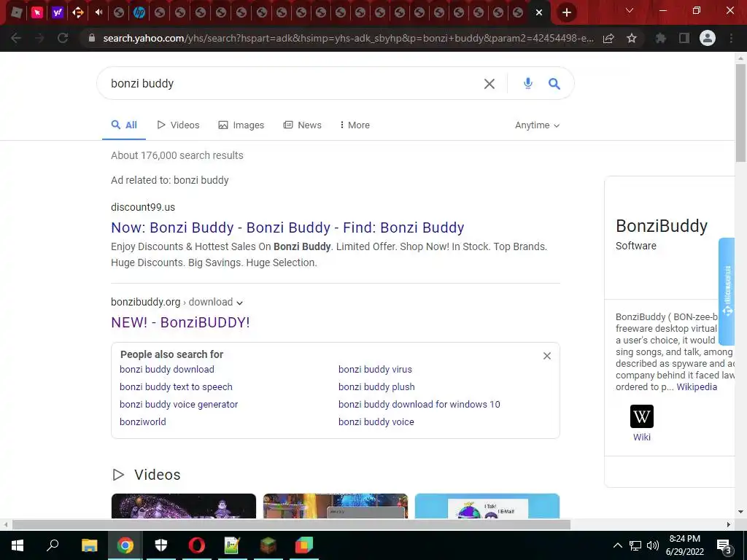
Task: Search bonzi buddy download suggestion
Action: 167,369
